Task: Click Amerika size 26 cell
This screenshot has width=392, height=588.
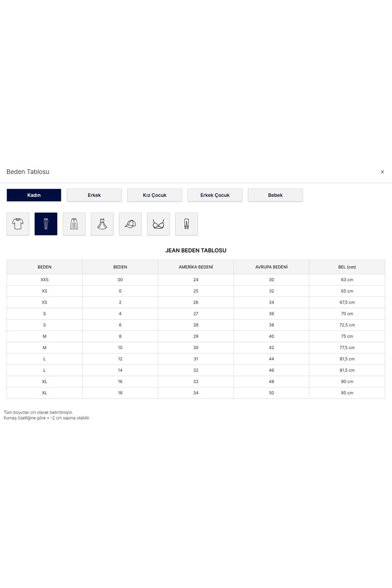Action: (x=196, y=302)
